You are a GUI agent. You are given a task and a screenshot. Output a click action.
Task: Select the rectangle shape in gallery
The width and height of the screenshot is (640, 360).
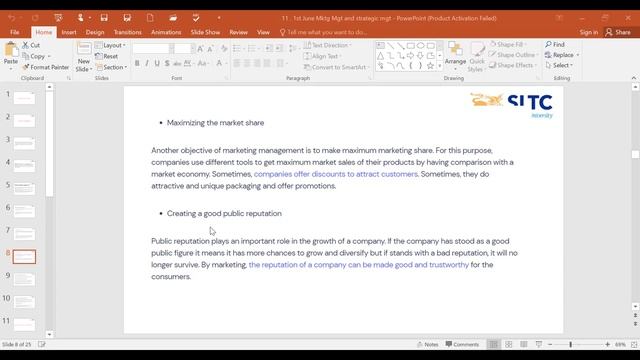pyautogui.click(x=411, y=46)
